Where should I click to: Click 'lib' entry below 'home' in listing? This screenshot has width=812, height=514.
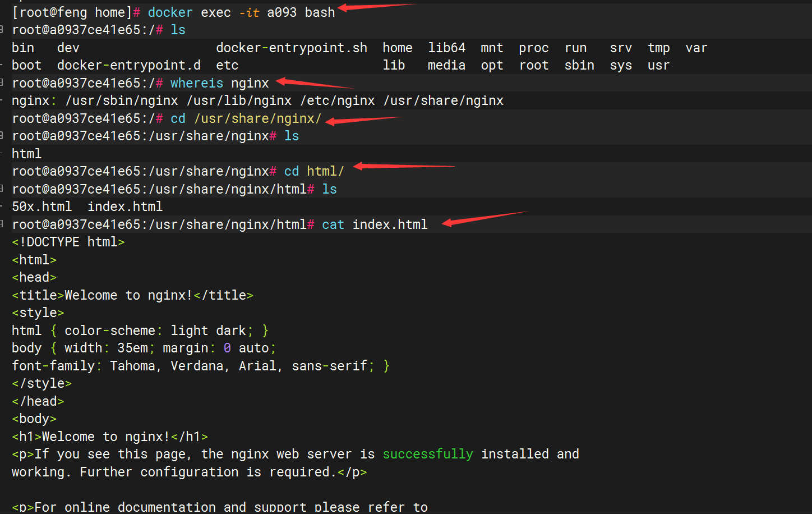(x=394, y=65)
